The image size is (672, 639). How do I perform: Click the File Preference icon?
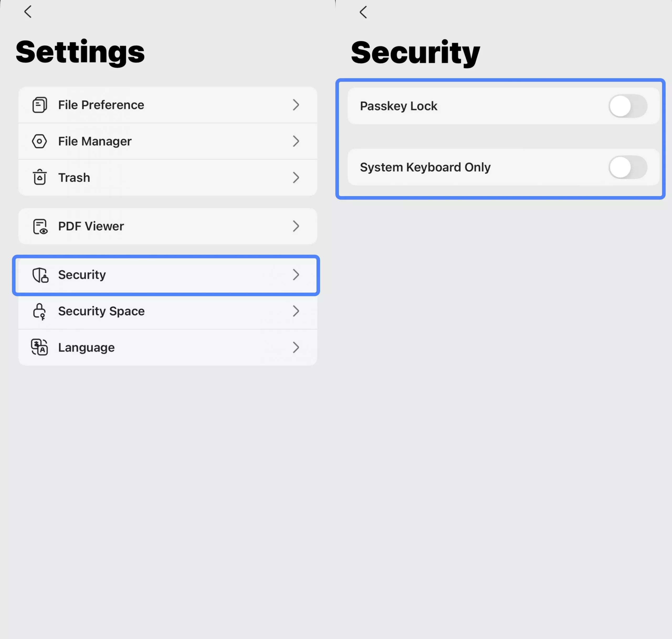(40, 105)
